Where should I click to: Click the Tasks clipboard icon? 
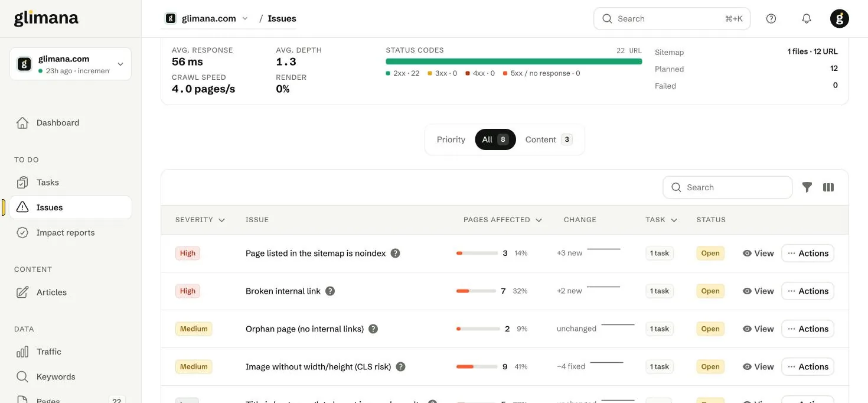coord(22,183)
